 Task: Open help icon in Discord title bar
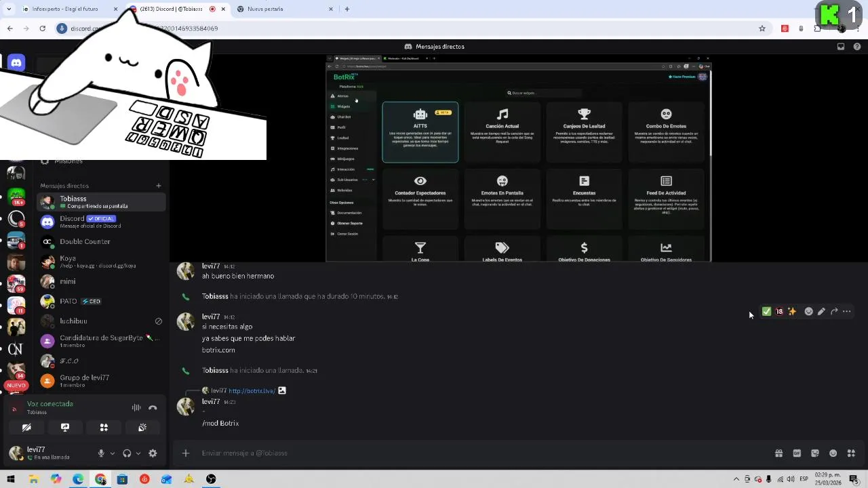pos(857,47)
